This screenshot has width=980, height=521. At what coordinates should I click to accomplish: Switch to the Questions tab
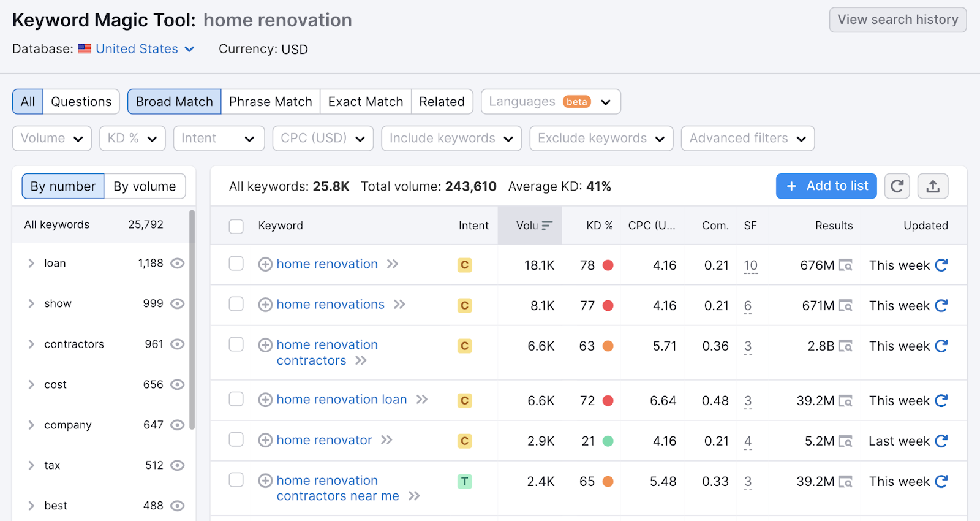tap(81, 102)
